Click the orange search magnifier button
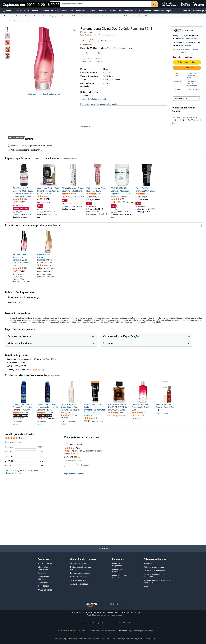The height and width of the screenshot is (644, 206). click(154, 4)
